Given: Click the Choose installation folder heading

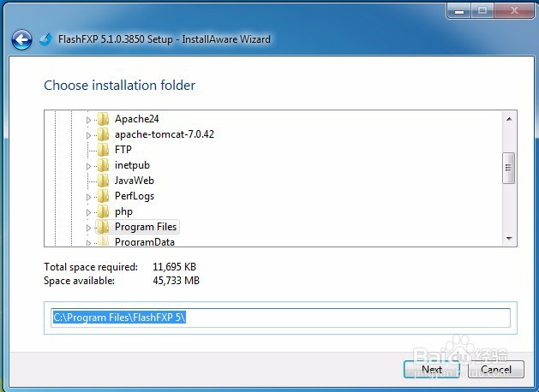Looking at the screenshot, I should point(120,86).
